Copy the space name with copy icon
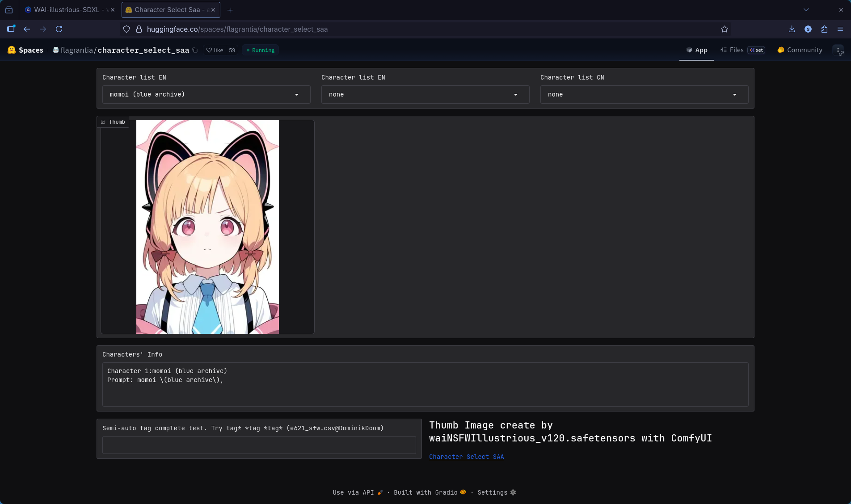 [195, 50]
